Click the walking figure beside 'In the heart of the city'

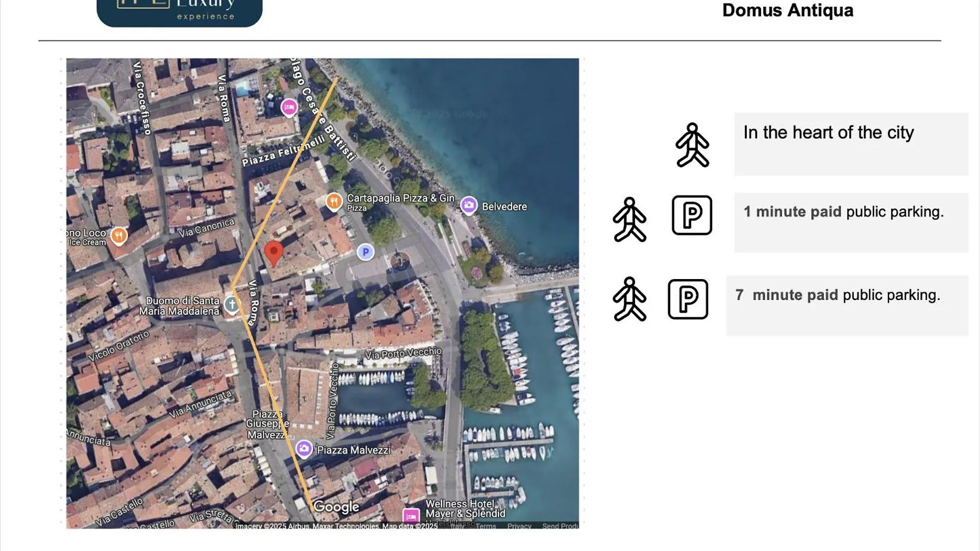[693, 145]
